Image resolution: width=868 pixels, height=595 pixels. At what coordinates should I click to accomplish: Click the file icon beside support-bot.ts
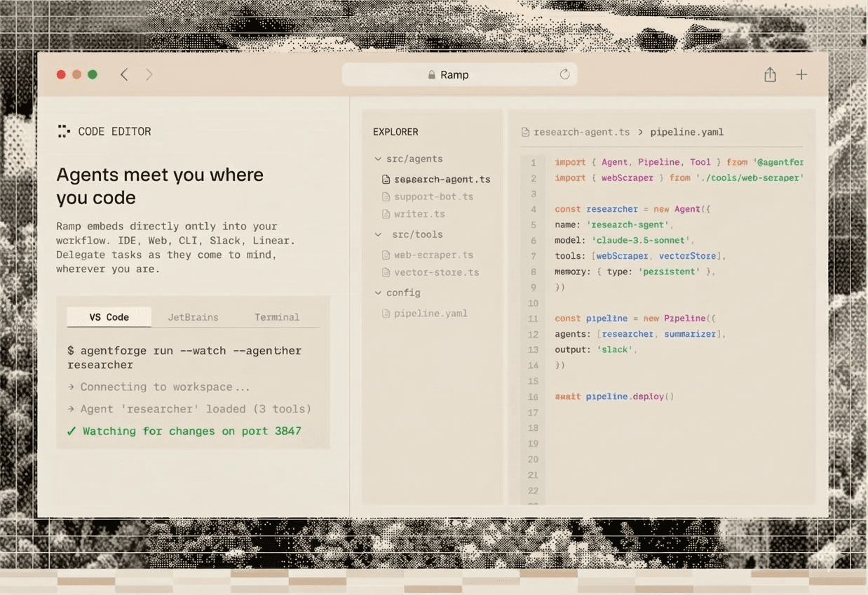(386, 196)
